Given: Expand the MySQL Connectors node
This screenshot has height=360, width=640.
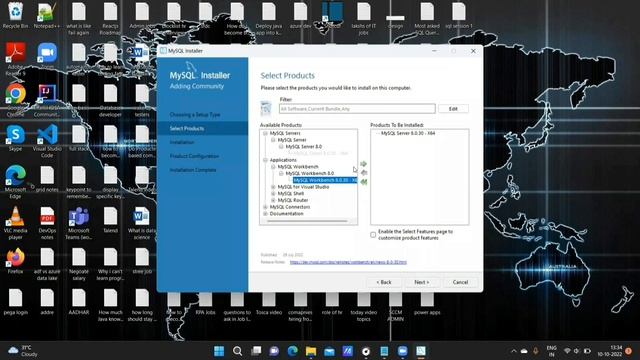Looking at the screenshot, I should (x=265, y=207).
